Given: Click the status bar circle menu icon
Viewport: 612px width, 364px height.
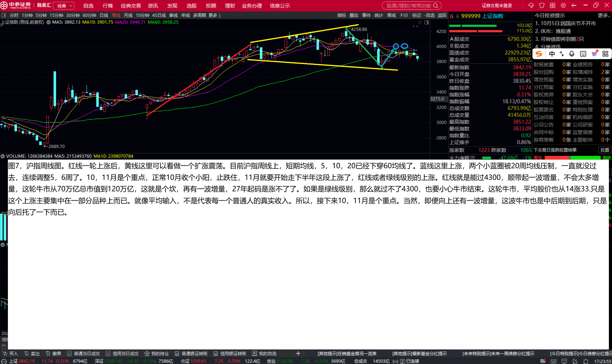Looking at the screenshot, I should click(4, 361).
